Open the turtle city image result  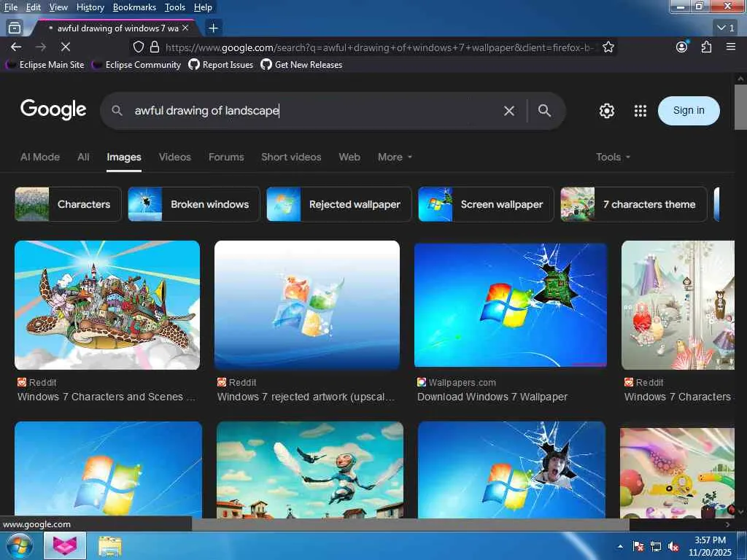(107, 305)
